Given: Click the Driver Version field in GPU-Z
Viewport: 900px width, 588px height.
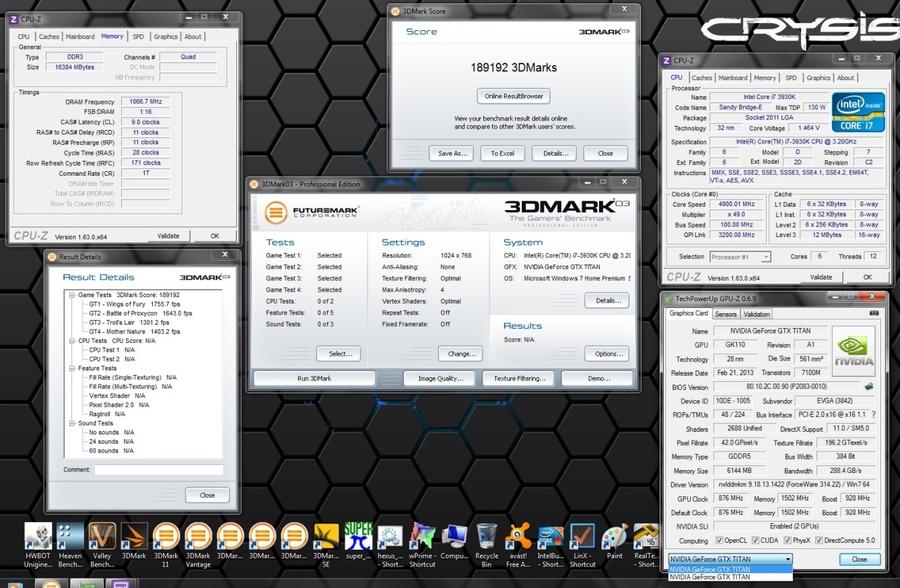Looking at the screenshot, I should pyautogui.click(x=794, y=485).
